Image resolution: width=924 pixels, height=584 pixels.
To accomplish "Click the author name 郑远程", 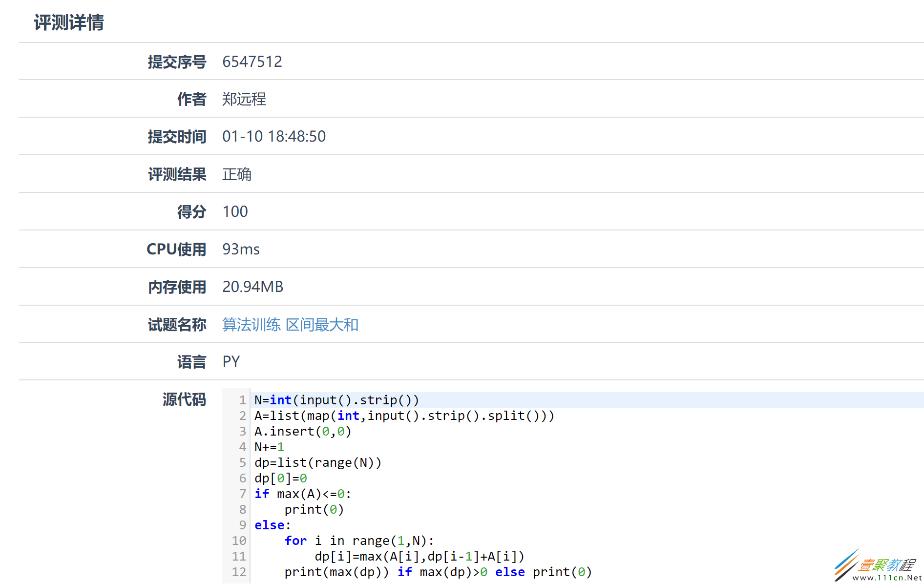I will point(244,99).
